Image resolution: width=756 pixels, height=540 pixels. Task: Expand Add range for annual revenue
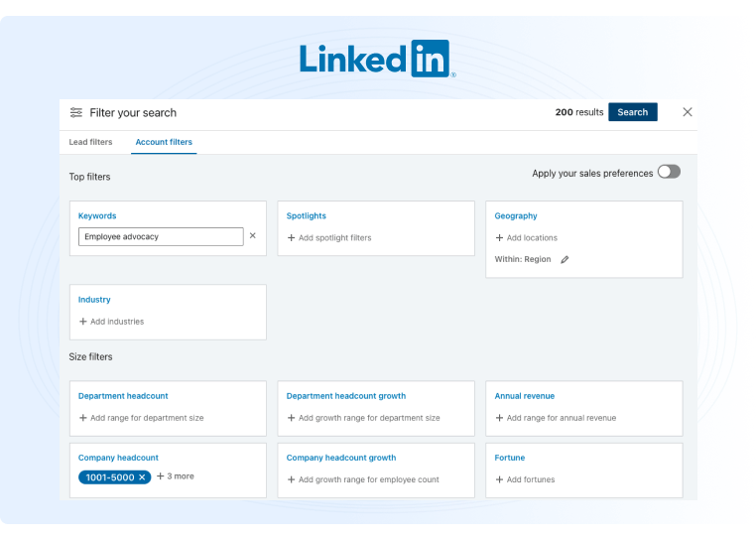click(x=555, y=418)
